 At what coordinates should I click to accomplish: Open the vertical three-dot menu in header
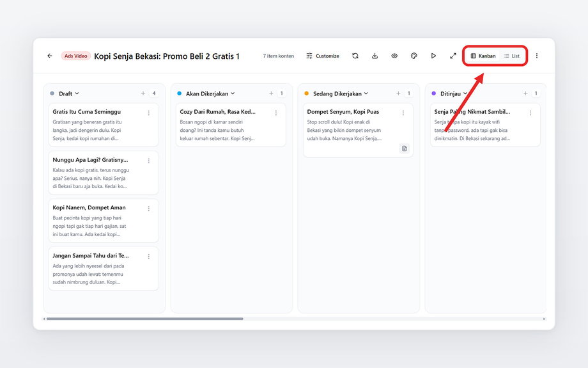(x=537, y=56)
